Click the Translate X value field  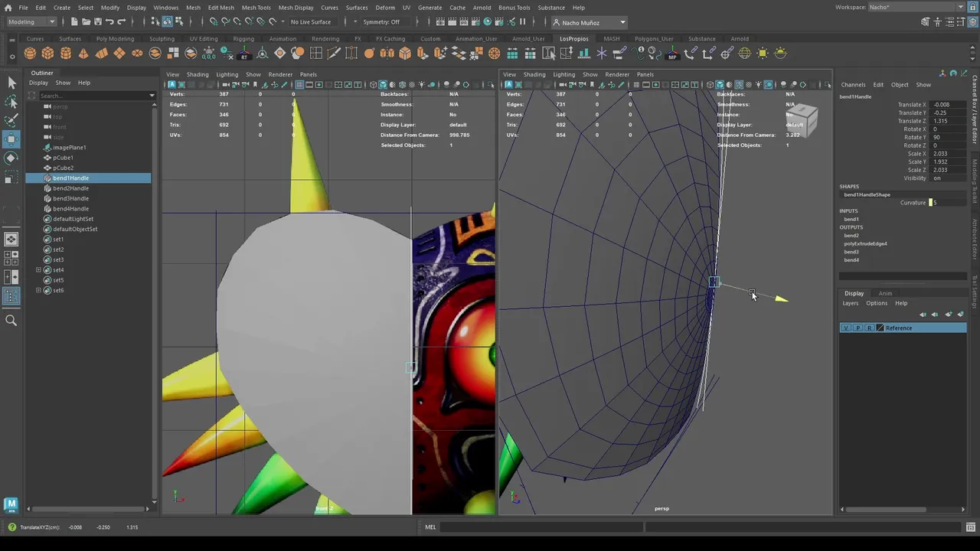pos(949,105)
